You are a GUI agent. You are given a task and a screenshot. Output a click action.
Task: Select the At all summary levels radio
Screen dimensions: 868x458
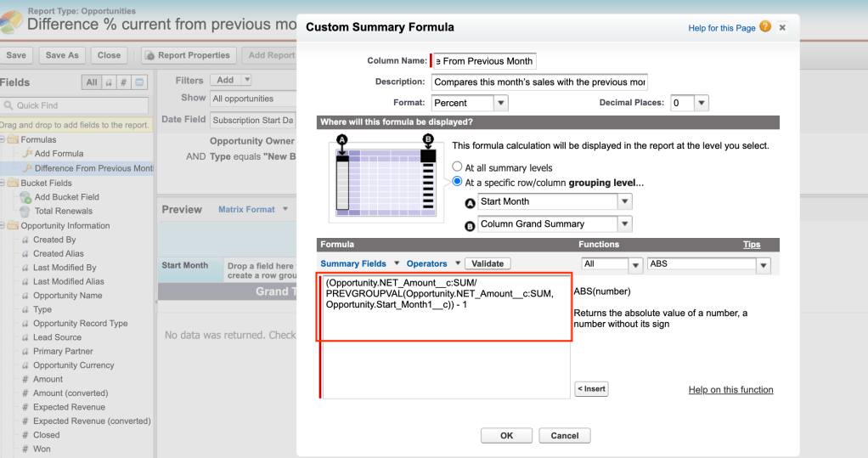tap(458, 167)
